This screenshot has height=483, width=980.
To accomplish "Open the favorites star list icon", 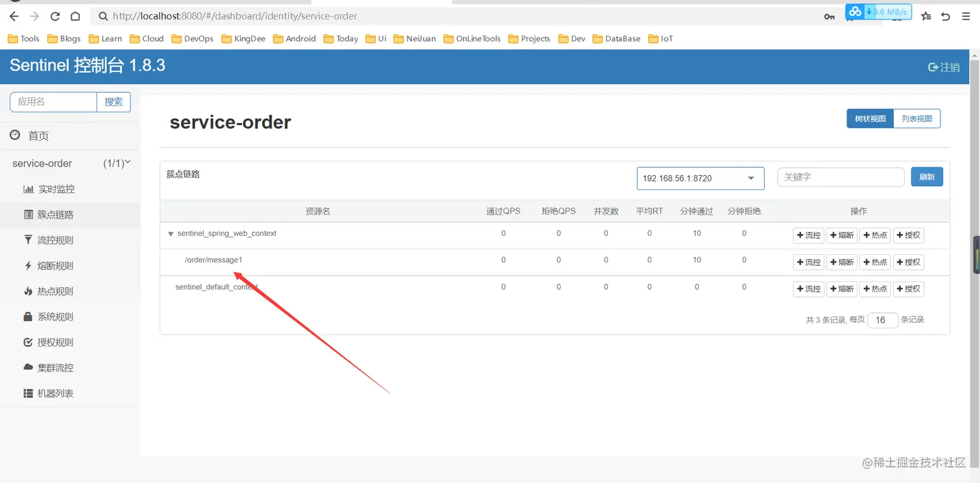I will tap(926, 16).
